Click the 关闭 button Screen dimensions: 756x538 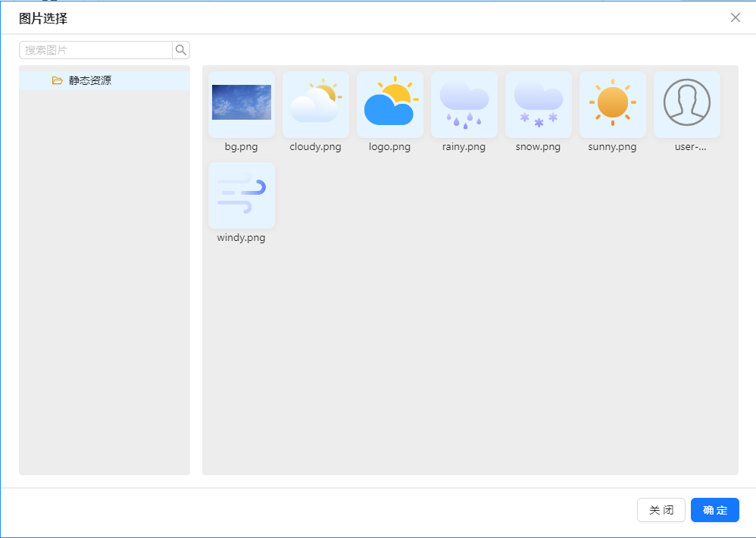pyautogui.click(x=661, y=510)
